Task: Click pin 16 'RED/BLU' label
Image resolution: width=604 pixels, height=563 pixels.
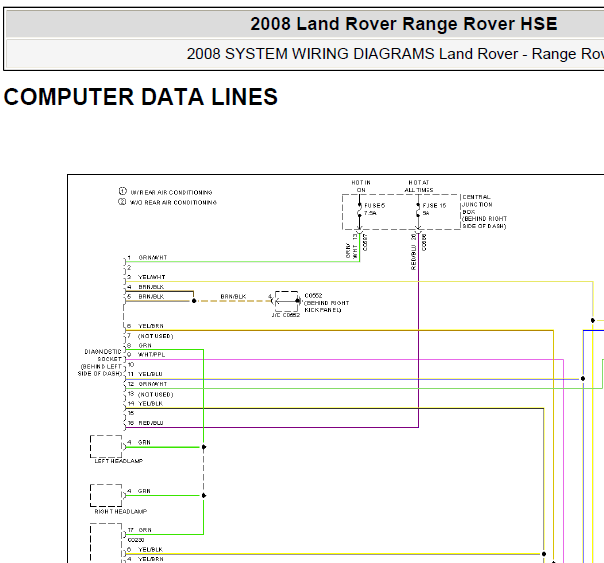Action: [x=151, y=423]
